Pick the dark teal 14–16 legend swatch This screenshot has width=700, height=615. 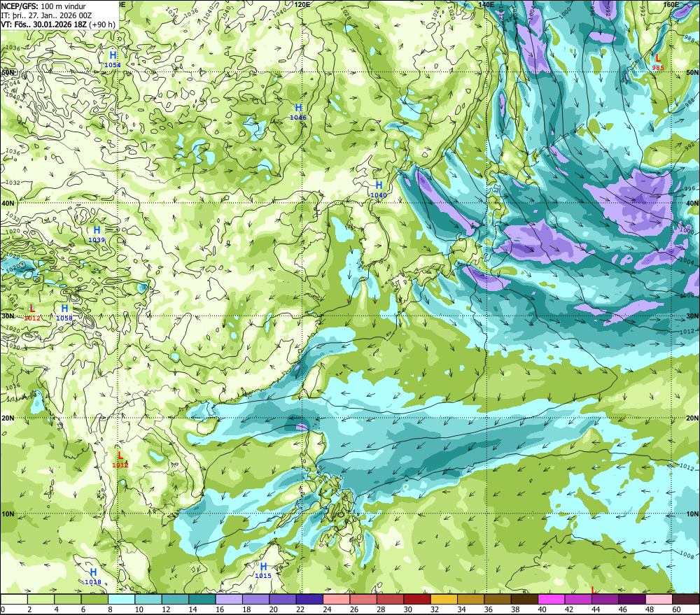coord(202,599)
